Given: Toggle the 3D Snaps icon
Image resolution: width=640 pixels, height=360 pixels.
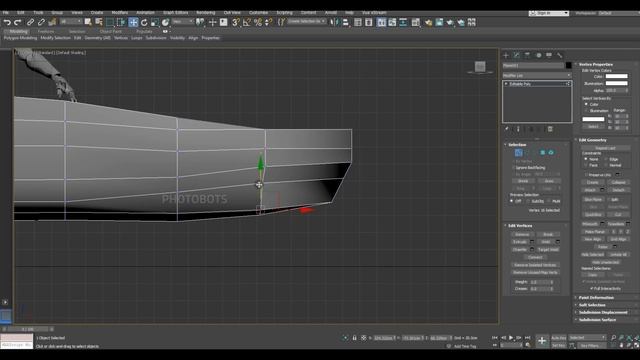Looking at the screenshot, I should (236, 22).
